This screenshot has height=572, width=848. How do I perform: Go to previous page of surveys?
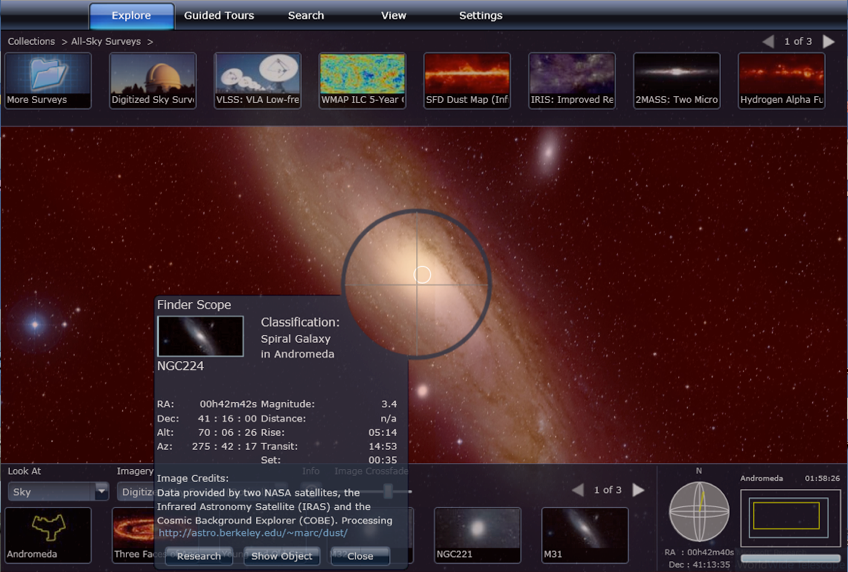coord(768,42)
